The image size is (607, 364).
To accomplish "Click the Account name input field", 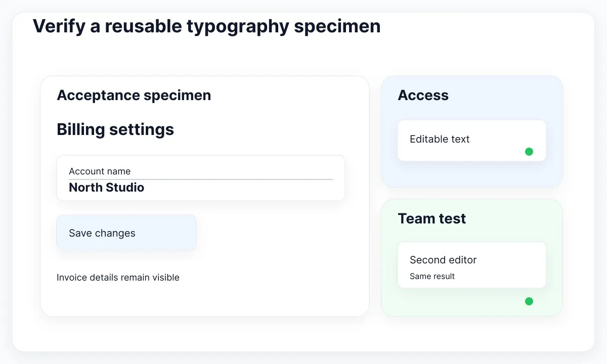I will point(201,178).
